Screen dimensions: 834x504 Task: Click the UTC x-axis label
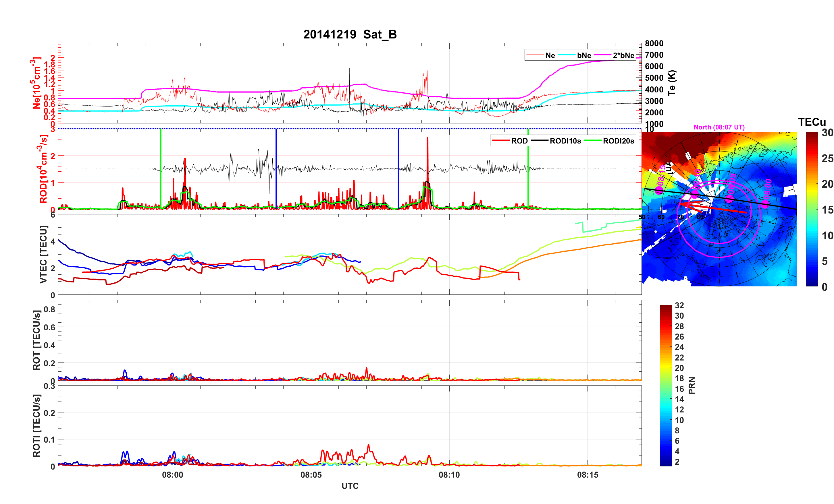350,486
